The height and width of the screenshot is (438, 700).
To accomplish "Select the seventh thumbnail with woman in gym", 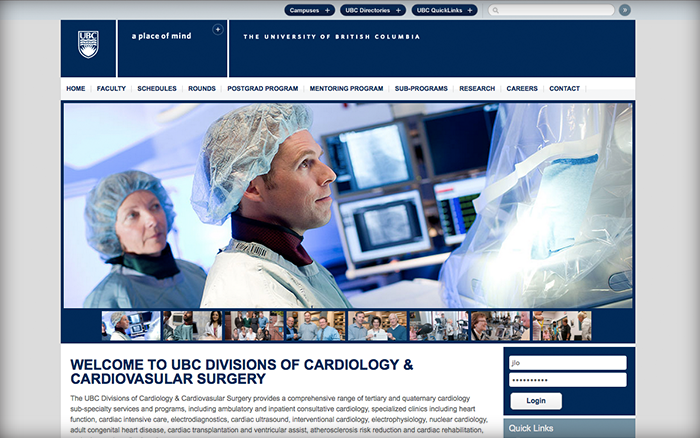I will click(500, 326).
